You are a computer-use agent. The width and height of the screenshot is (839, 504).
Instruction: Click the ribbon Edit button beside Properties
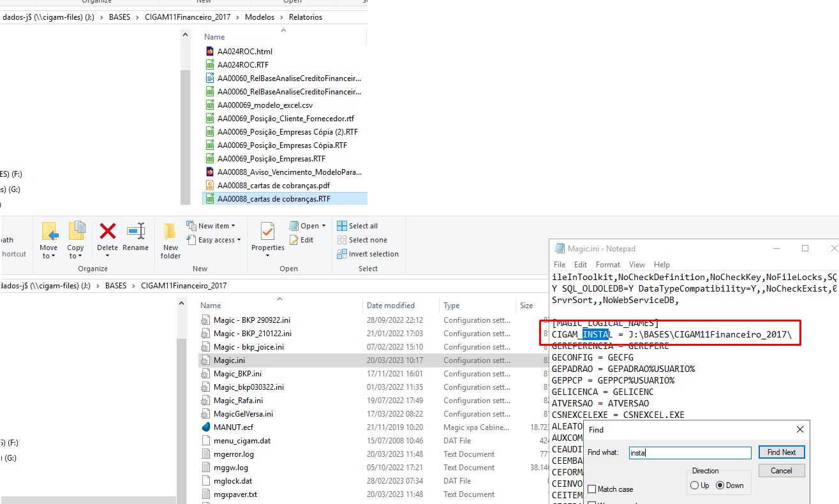302,240
